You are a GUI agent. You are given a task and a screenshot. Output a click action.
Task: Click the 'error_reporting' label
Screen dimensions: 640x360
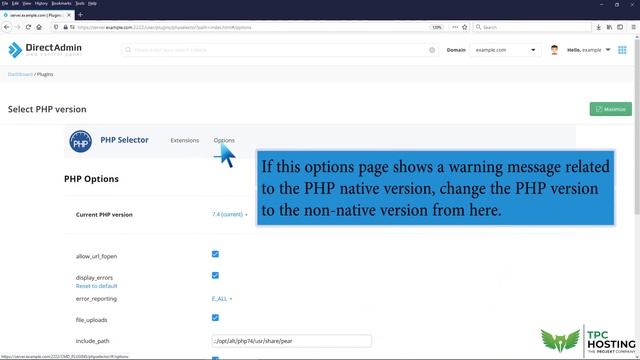click(96, 299)
